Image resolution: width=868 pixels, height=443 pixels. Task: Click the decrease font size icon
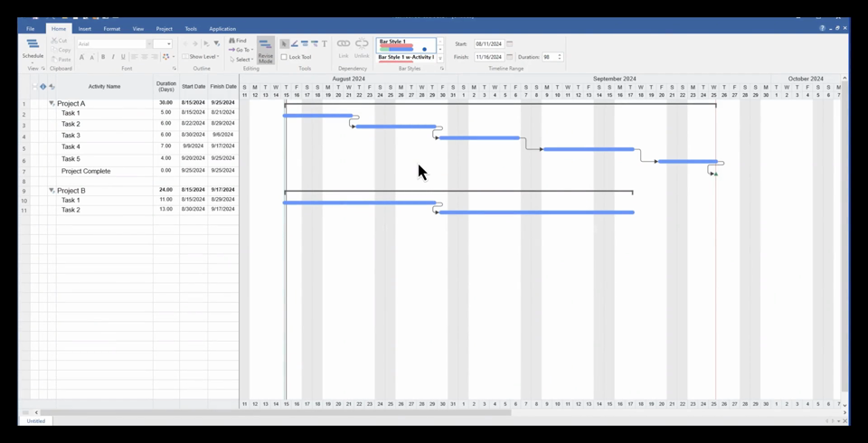92,57
